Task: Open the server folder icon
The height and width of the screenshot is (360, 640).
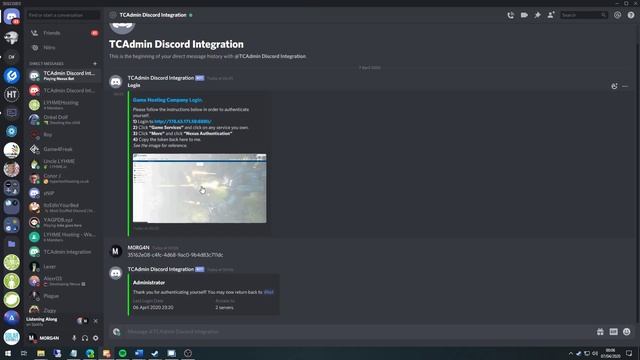Action: pos(11,244)
